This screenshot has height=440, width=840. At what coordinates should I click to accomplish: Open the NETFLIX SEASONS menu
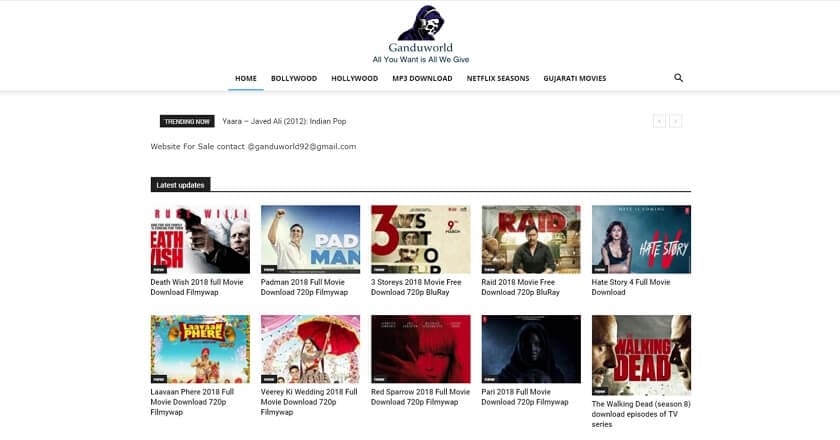[x=498, y=78]
